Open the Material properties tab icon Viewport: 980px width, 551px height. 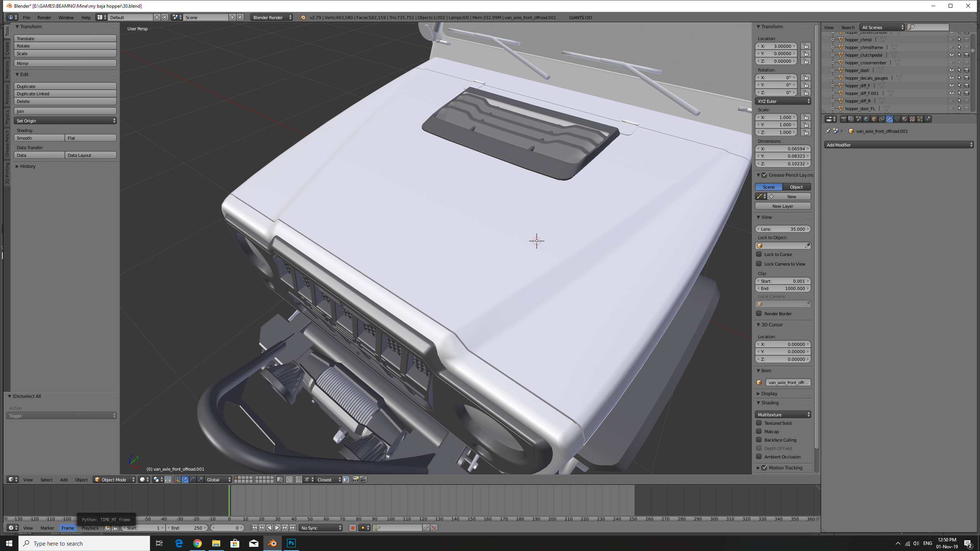tap(905, 119)
